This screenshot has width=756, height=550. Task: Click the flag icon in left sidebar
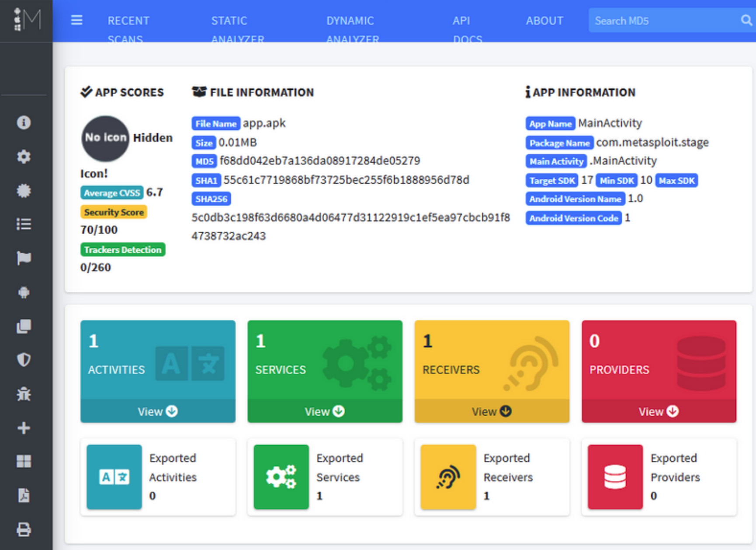pos(24,258)
